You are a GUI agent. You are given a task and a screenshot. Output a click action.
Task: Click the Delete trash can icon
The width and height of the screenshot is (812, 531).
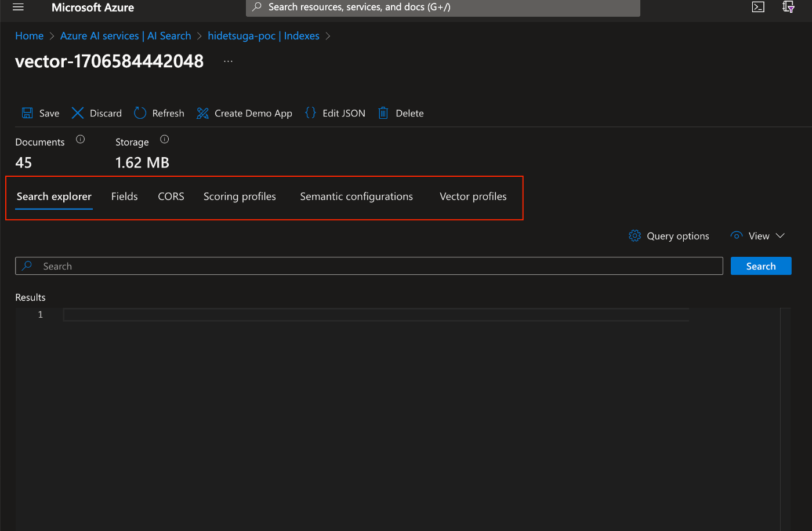(383, 113)
